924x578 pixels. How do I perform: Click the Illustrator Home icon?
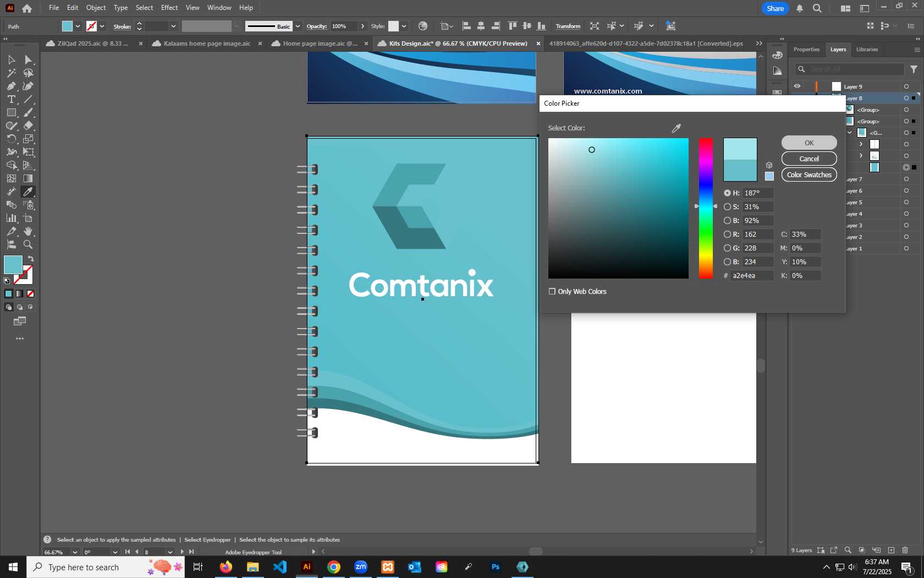click(27, 8)
